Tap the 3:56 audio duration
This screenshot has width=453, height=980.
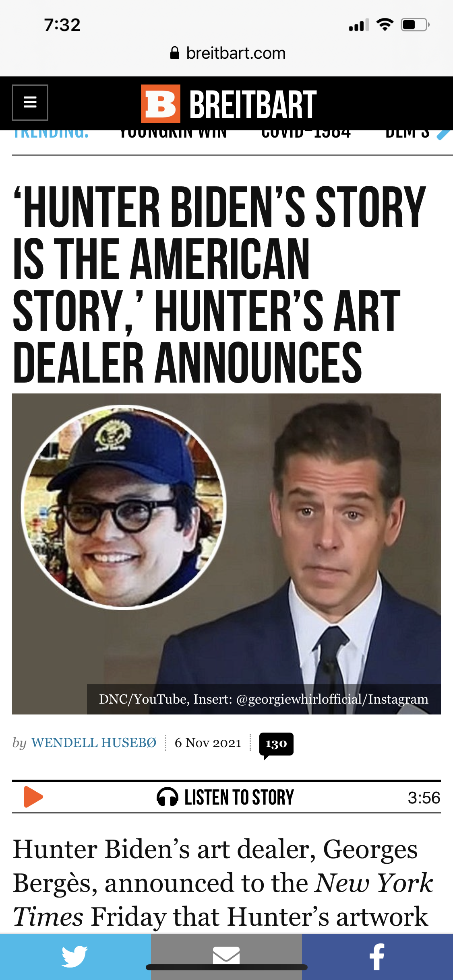(x=424, y=798)
